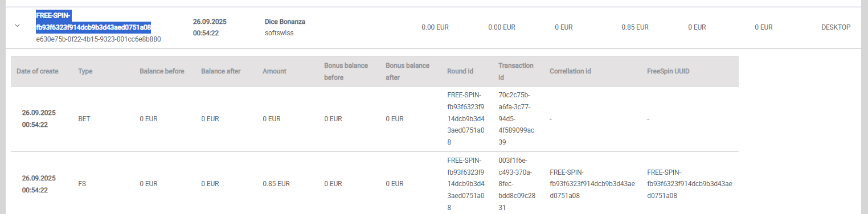Click the 0.85 EUR amount in FS row

coord(276,184)
